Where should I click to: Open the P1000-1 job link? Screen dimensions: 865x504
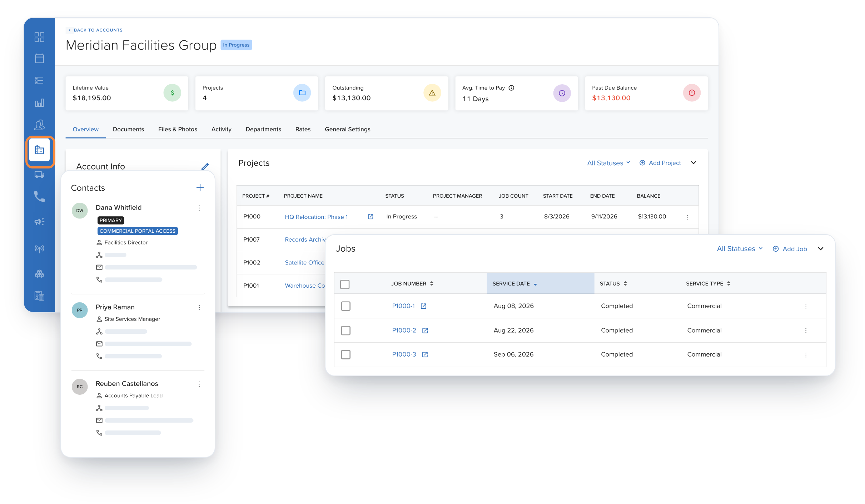click(403, 306)
